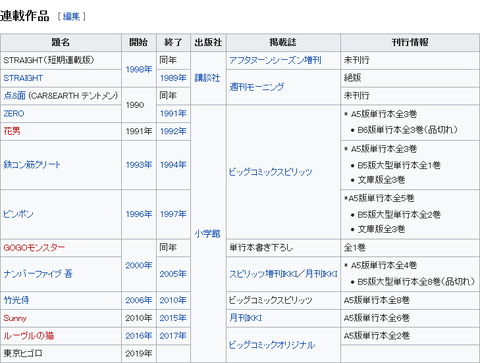The height and width of the screenshot is (363, 480).
Task: Open the blue ビッグコミックスピリッツ magazine link
Action: coord(270,172)
